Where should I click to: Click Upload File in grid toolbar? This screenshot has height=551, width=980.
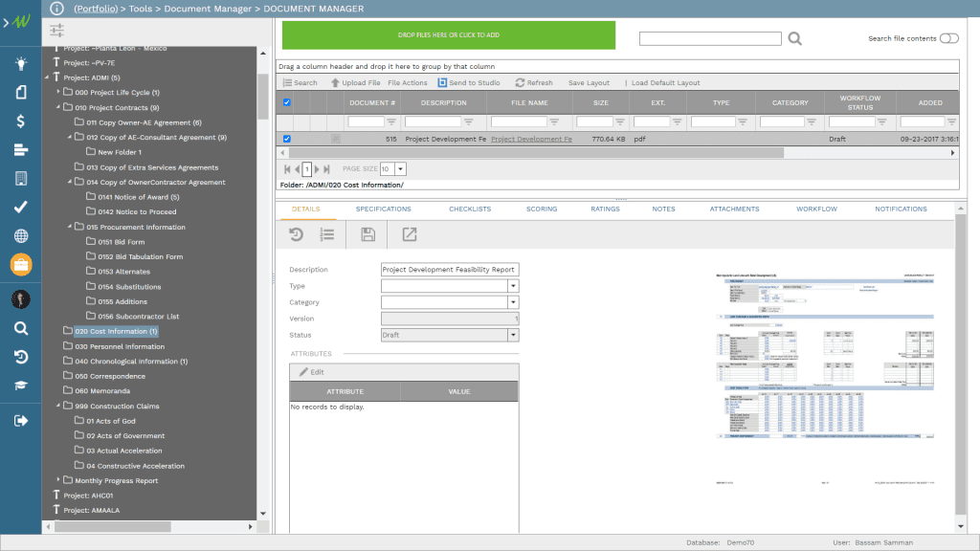pos(356,83)
